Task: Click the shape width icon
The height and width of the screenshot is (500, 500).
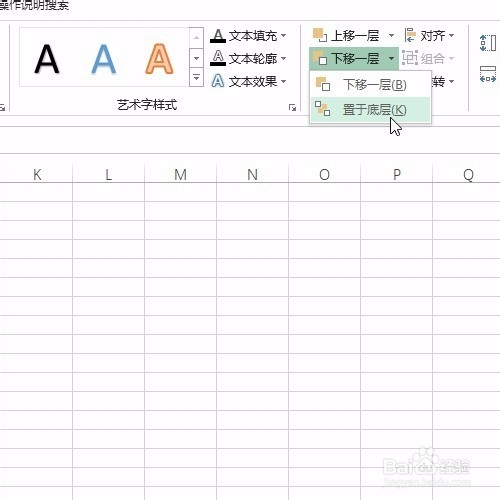Action: coord(488,74)
